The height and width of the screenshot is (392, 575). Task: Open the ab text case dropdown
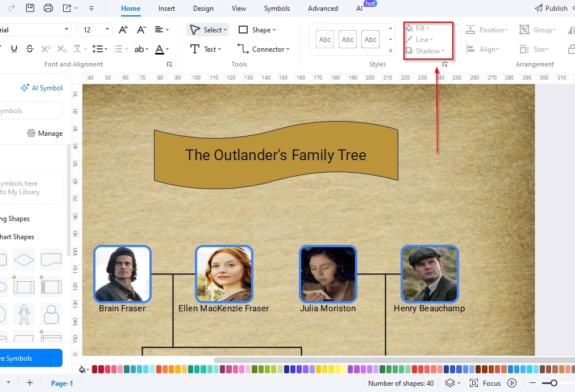click(141, 49)
